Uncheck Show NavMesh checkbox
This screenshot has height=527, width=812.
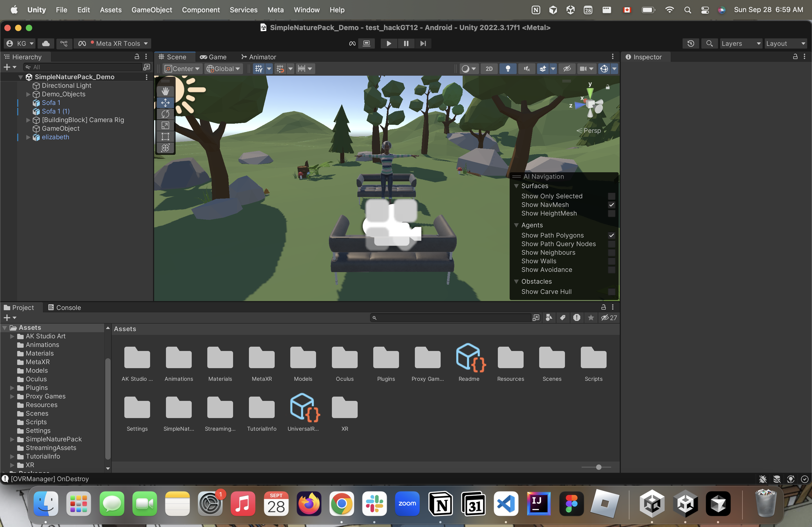611,205
